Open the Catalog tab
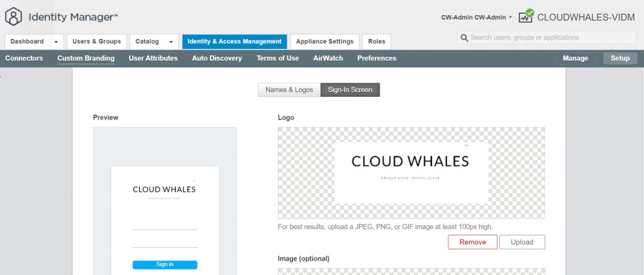This screenshot has height=275, width=644. pos(147,42)
